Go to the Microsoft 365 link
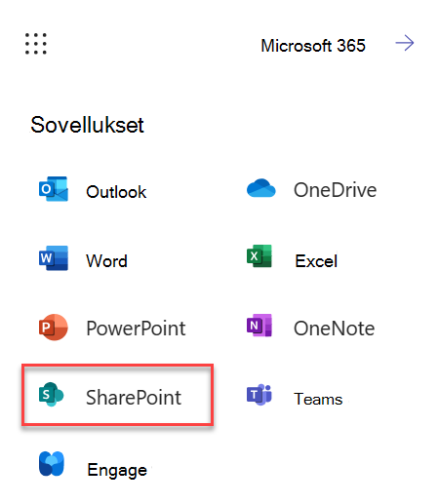Viewport: 439px width, 504px height. 313,46
